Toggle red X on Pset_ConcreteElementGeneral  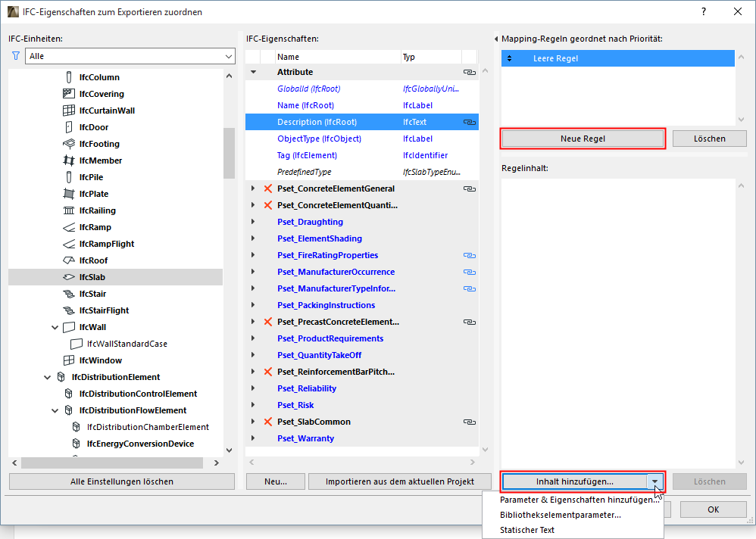(x=268, y=188)
